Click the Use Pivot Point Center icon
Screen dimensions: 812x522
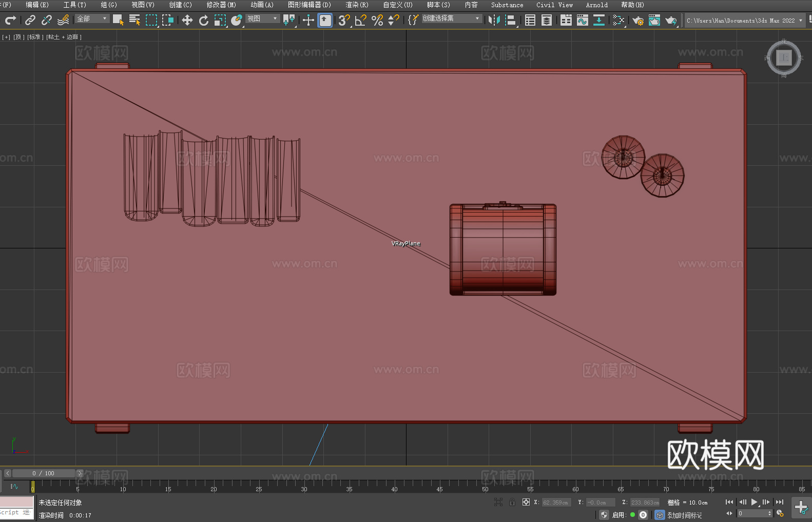(x=289, y=20)
